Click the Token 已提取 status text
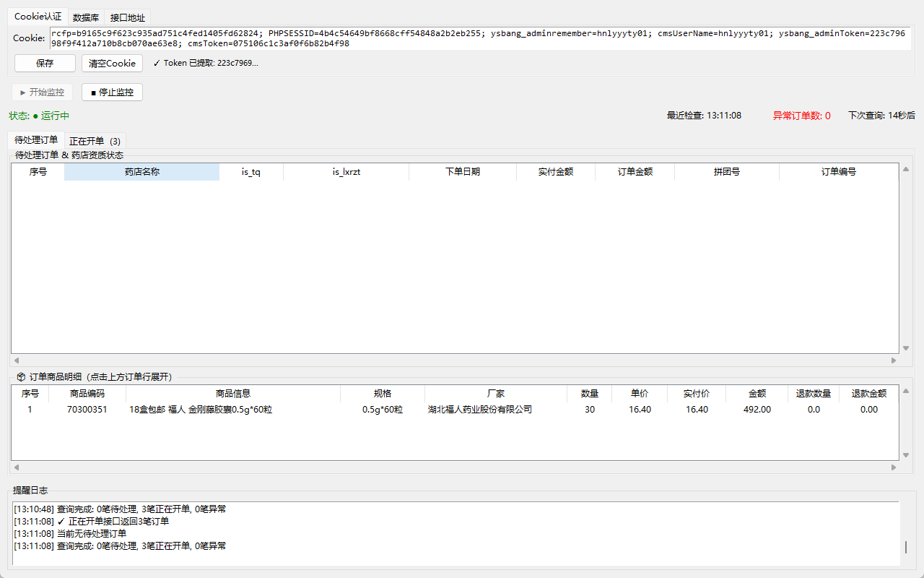This screenshot has height=578, width=924. [x=206, y=64]
